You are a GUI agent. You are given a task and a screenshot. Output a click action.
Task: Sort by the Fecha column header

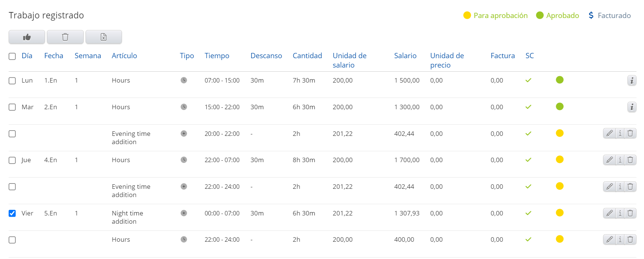(54, 56)
